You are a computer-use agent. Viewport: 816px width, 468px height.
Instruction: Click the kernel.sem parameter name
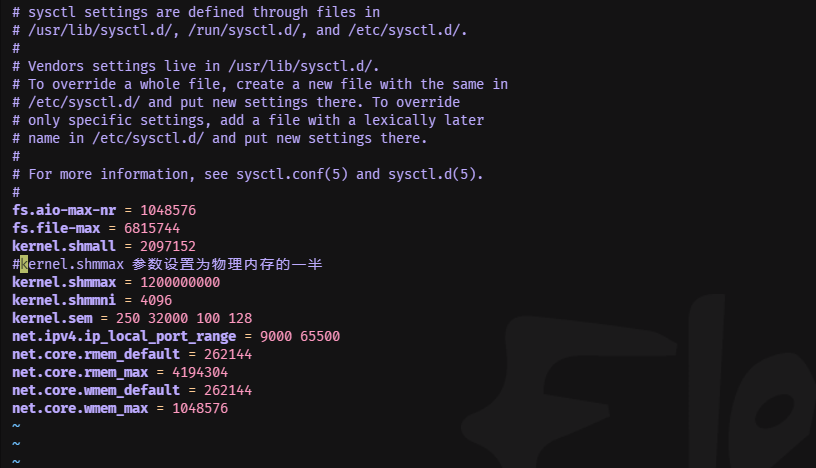[52, 318]
